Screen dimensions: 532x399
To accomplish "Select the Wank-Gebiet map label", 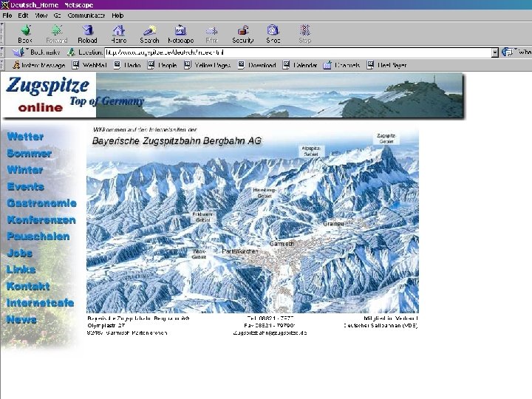I will coord(199,254).
